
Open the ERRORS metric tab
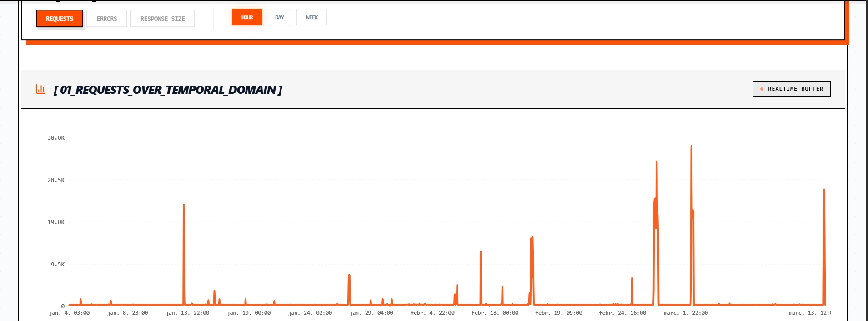coord(107,19)
